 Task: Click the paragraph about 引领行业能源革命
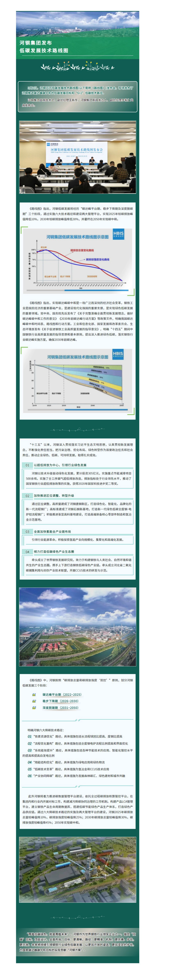78,540
